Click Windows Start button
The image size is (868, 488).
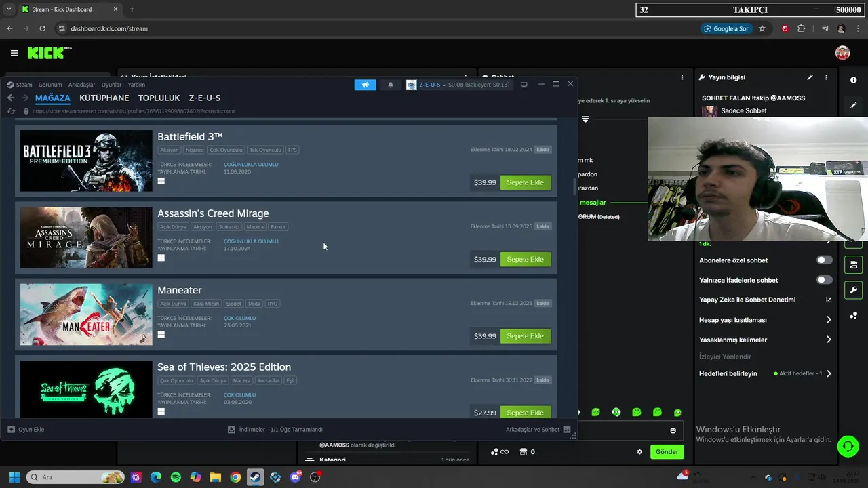[x=14, y=477]
